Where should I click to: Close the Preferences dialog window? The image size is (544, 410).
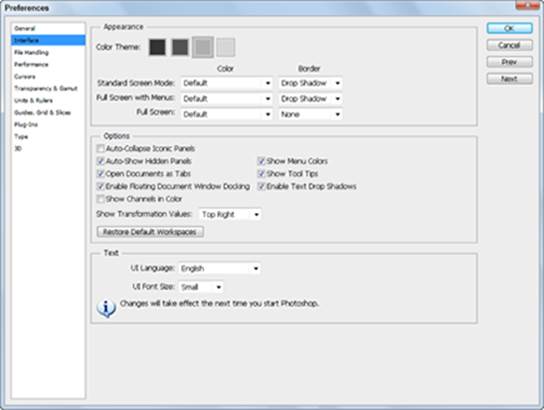(x=527, y=5)
